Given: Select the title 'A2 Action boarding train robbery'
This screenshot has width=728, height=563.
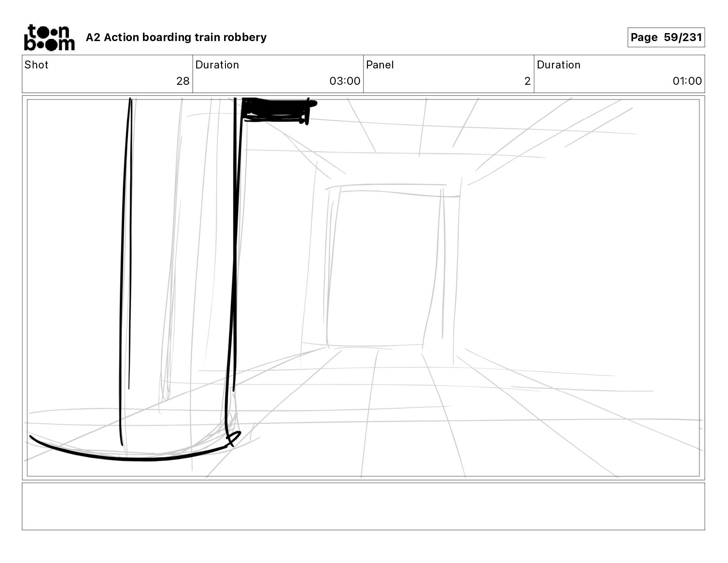Looking at the screenshot, I should tap(176, 38).
